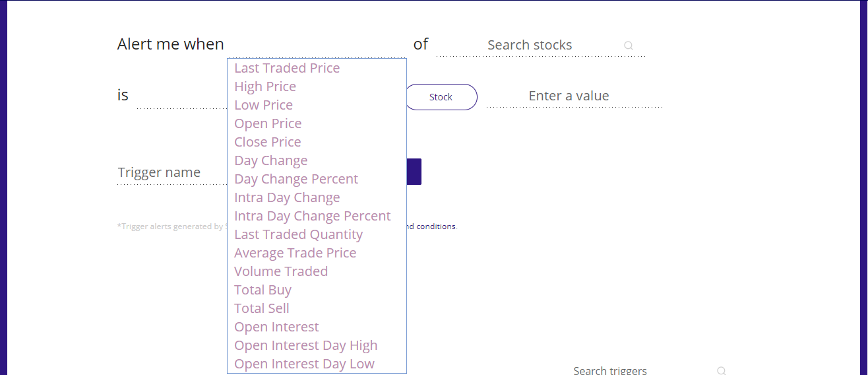Pick Open Price from dropdown list
Viewport: 868px width, 375px height.
(x=268, y=123)
